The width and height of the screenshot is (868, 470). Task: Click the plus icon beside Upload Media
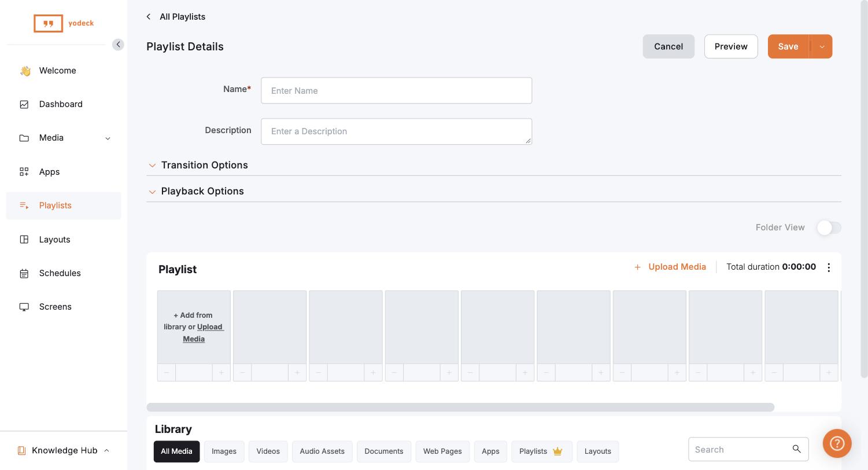coord(637,267)
